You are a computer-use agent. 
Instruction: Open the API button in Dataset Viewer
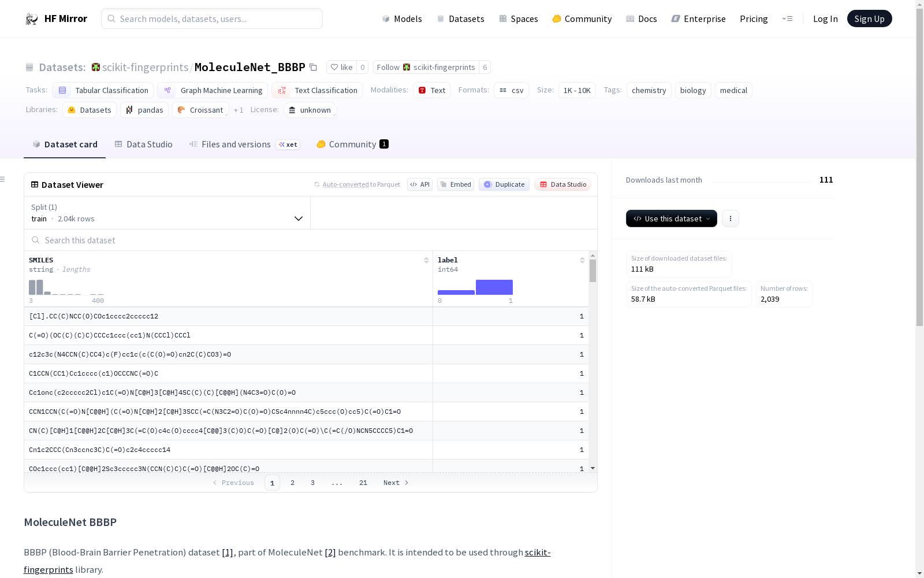click(x=420, y=184)
